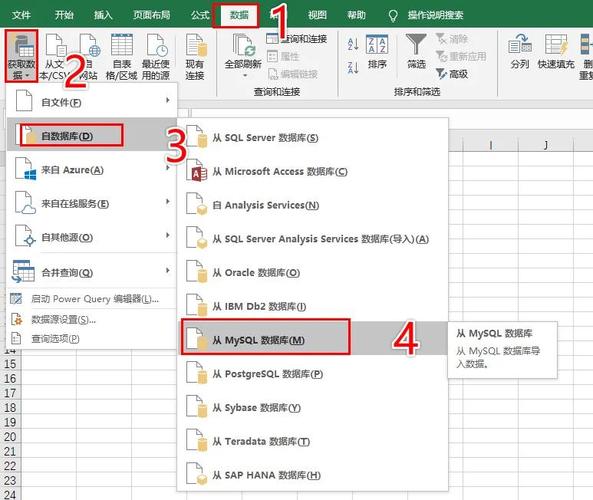This screenshot has height=500, width=593.
Task: Click the lightbulb Tell Me icon
Action: tap(393, 16)
